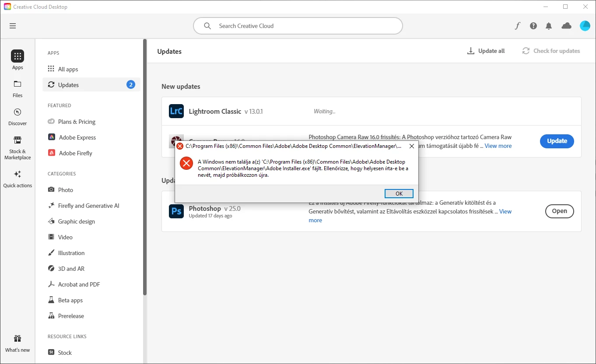Open the Stock resource link

click(91, 353)
